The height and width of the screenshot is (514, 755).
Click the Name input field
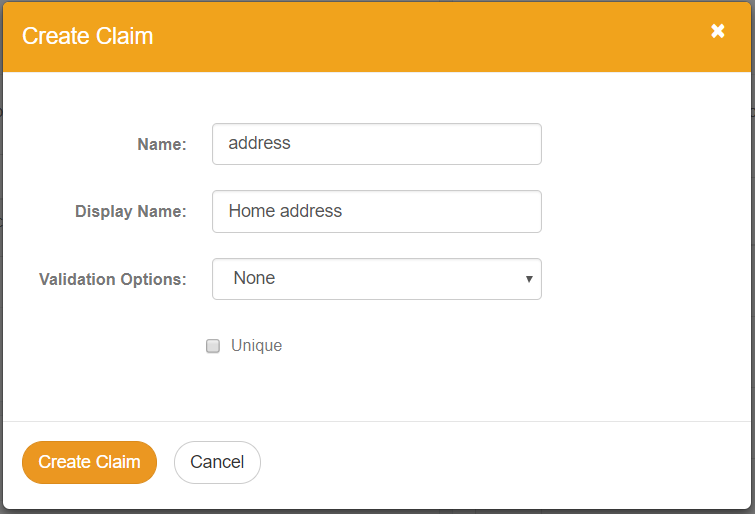pos(376,144)
